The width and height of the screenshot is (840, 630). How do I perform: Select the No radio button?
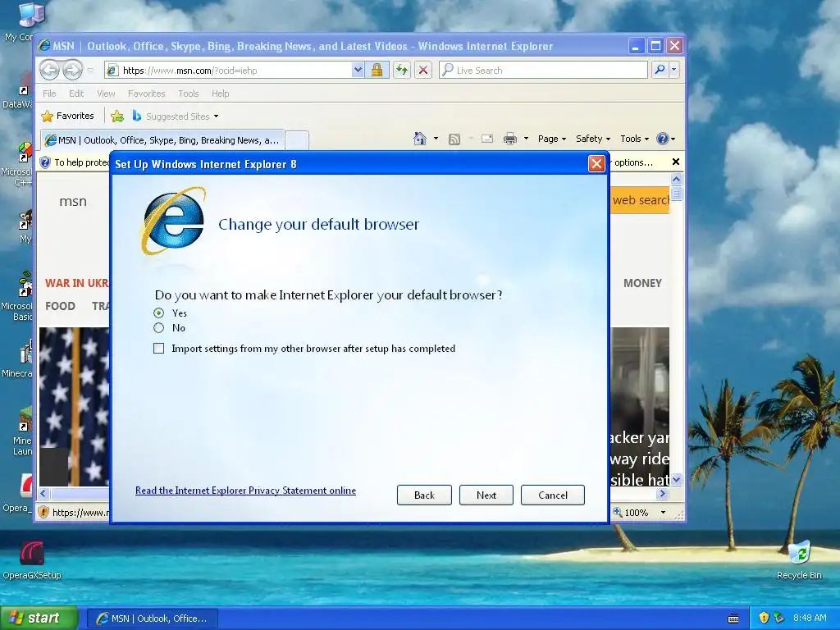point(158,328)
